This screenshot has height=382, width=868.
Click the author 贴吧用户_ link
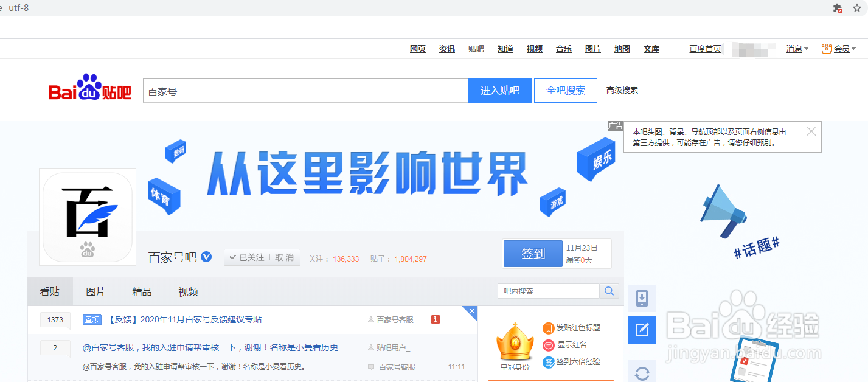tap(397, 347)
